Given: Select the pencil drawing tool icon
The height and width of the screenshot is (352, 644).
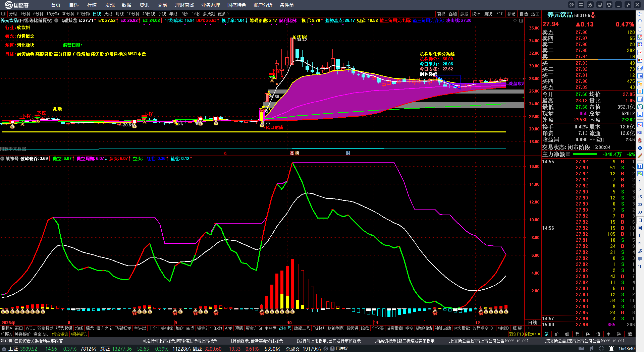Looking at the screenshot, I should pyautogui.click(x=640, y=156).
